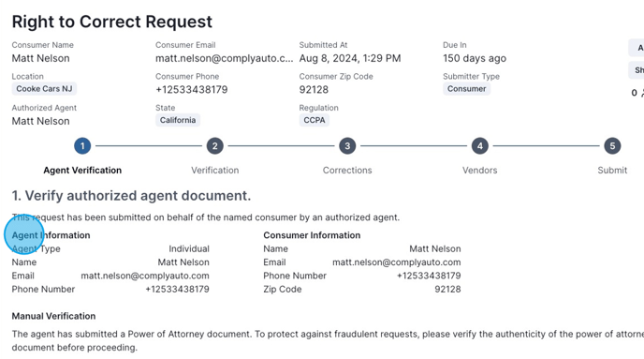
Task: Click the Right to Correct Request heading
Action: point(112,22)
